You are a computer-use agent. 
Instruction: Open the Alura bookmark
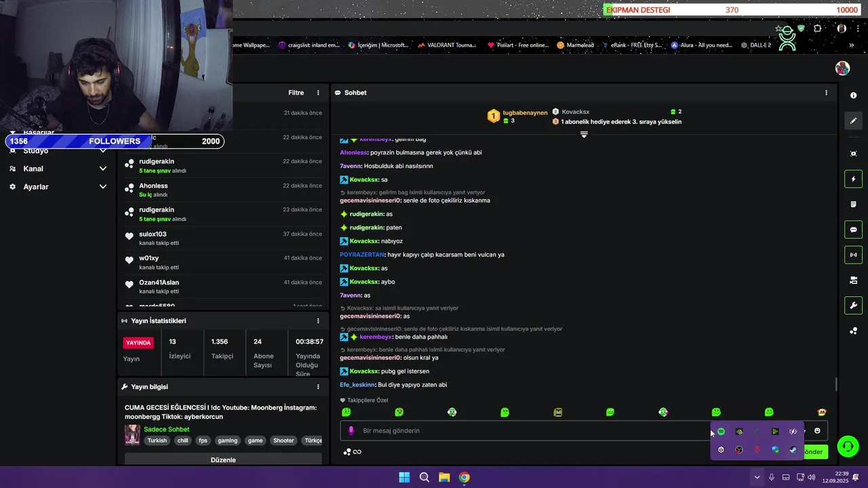[702, 45]
